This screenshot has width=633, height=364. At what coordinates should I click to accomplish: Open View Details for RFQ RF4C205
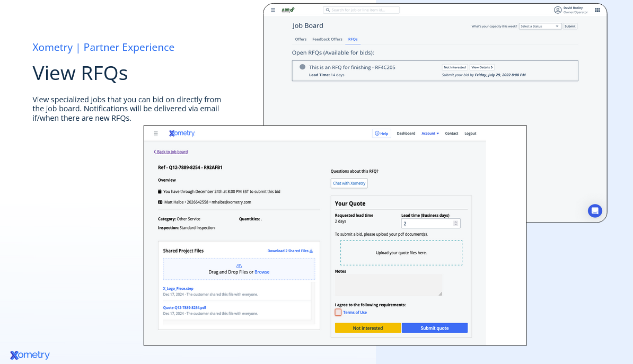(x=482, y=67)
